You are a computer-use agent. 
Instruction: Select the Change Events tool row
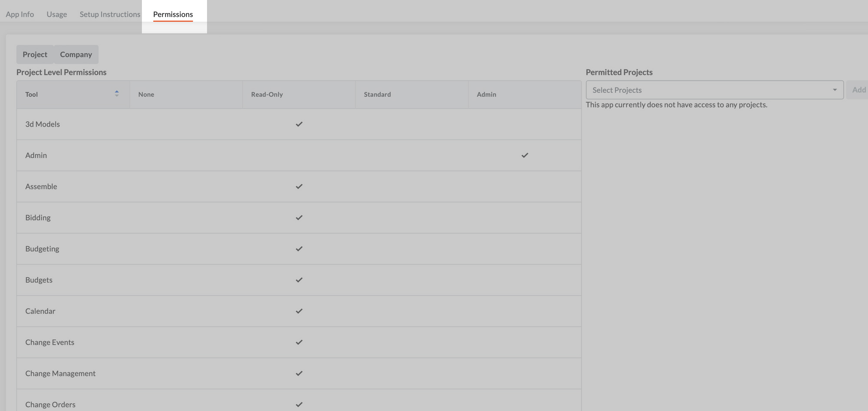(299, 342)
